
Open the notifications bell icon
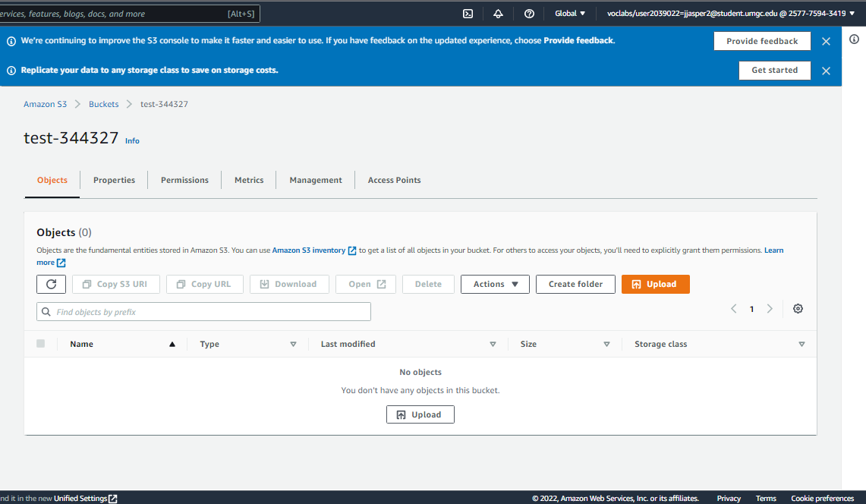pyautogui.click(x=498, y=14)
